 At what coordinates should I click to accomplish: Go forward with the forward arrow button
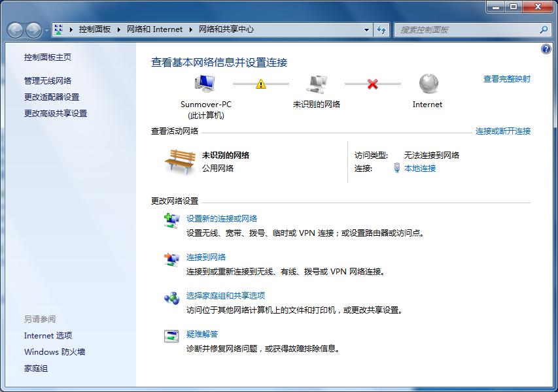click(34, 30)
